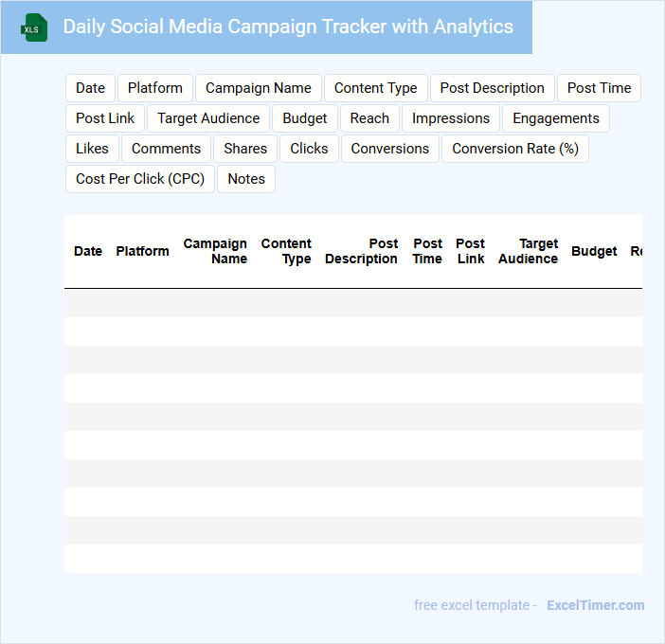Click the Campaign Name tag
This screenshot has height=644, width=665.
click(258, 88)
